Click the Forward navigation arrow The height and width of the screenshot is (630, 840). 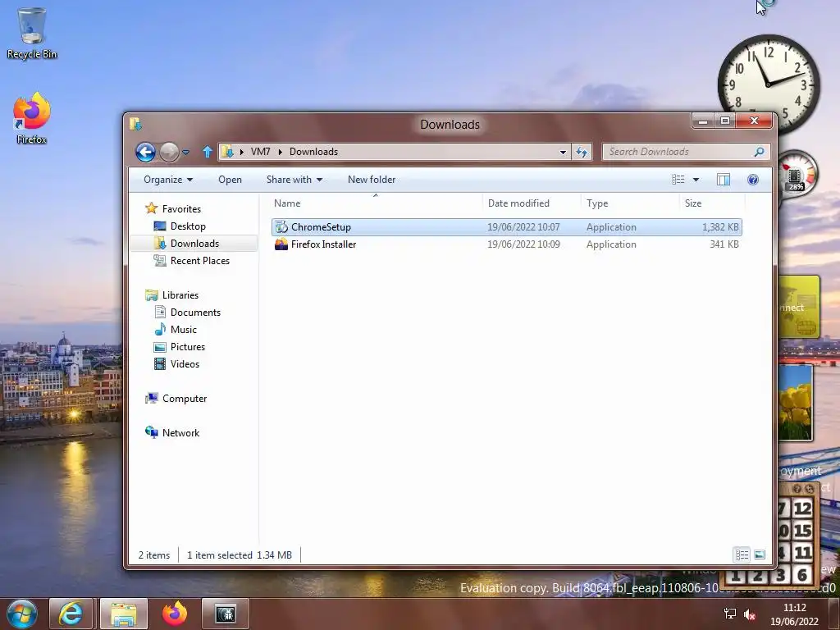coord(169,152)
